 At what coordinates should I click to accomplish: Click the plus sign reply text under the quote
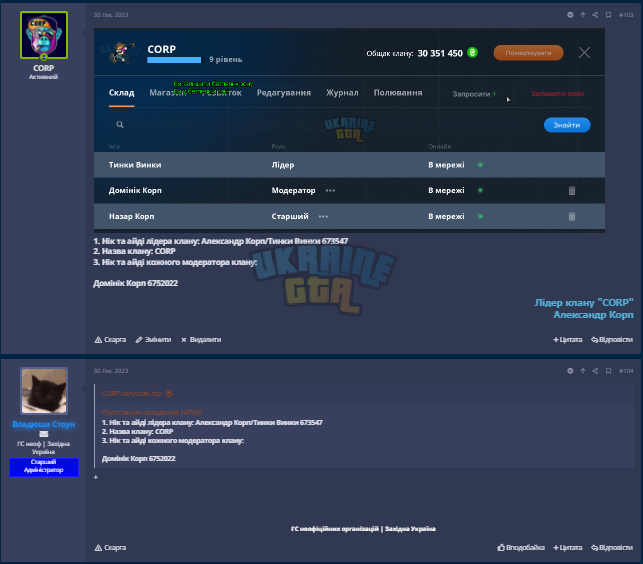(x=96, y=477)
